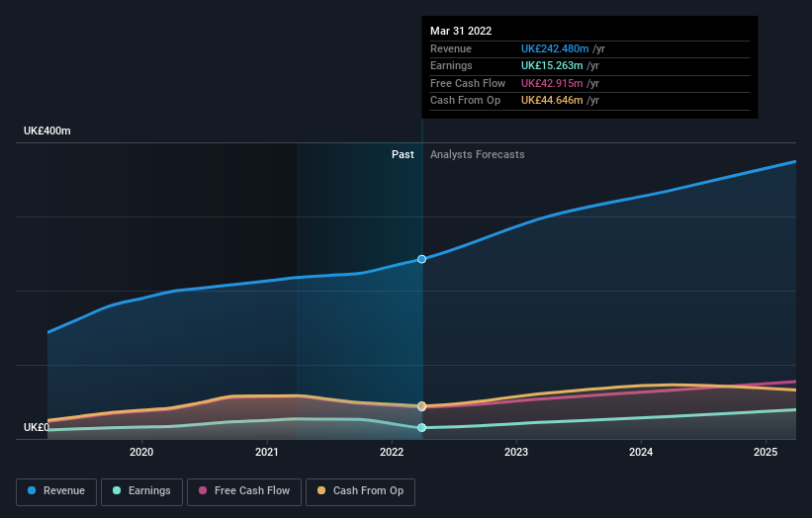Click the 2022 x-axis label
812x518 pixels.
392,452
